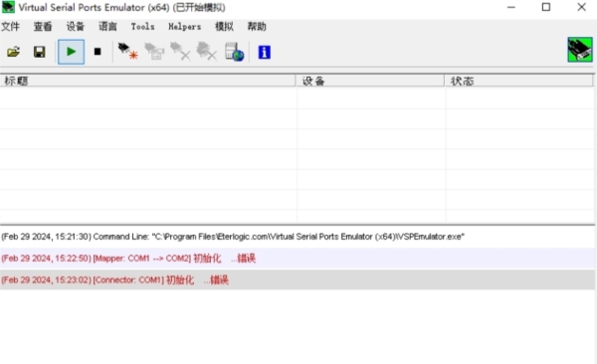
Task: Sort by the 状态 column header
Action: [519, 81]
